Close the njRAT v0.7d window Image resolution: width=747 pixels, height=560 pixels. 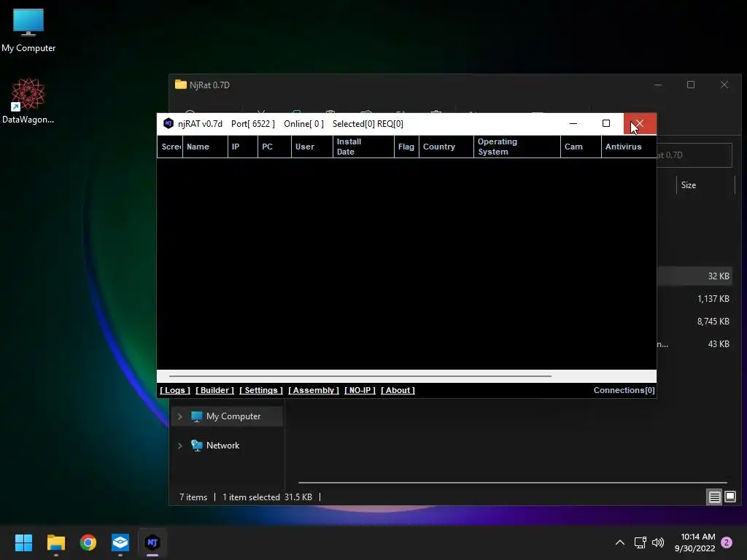pyautogui.click(x=640, y=124)
